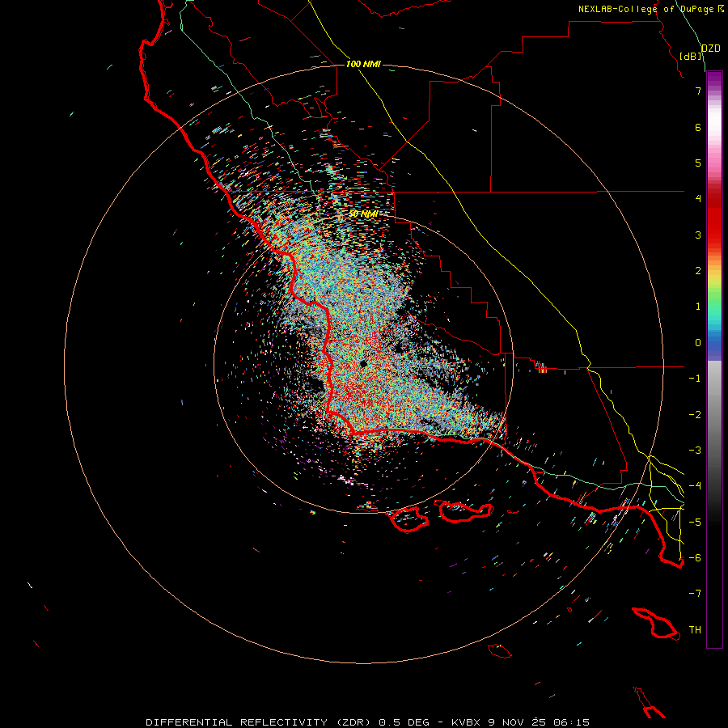Image resolution: width=728 pixels, height=728 pixels.
Task: Click the black radar site dot at center
Action: (363, 364)
